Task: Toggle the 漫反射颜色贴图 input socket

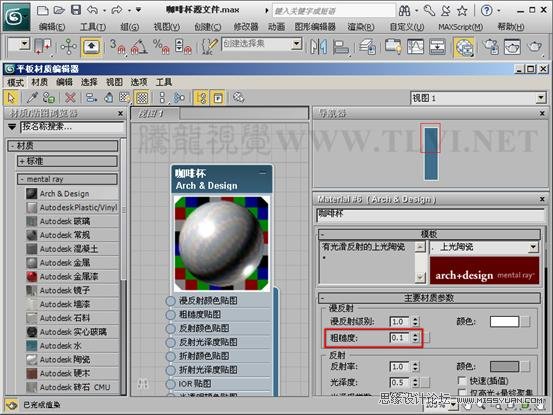Action: pos(171,301)
